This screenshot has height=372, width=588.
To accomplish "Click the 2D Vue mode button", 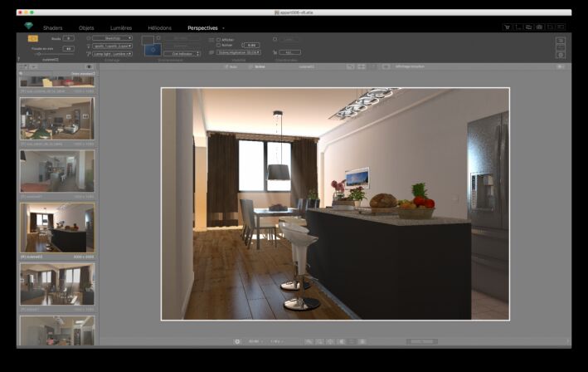I will (231, 66).
